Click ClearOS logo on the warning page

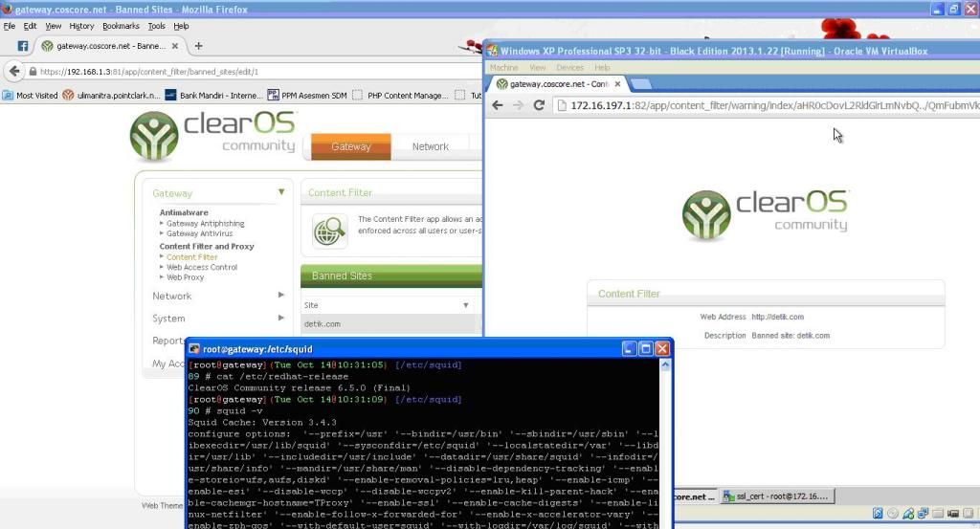click(x=766, y=215)
